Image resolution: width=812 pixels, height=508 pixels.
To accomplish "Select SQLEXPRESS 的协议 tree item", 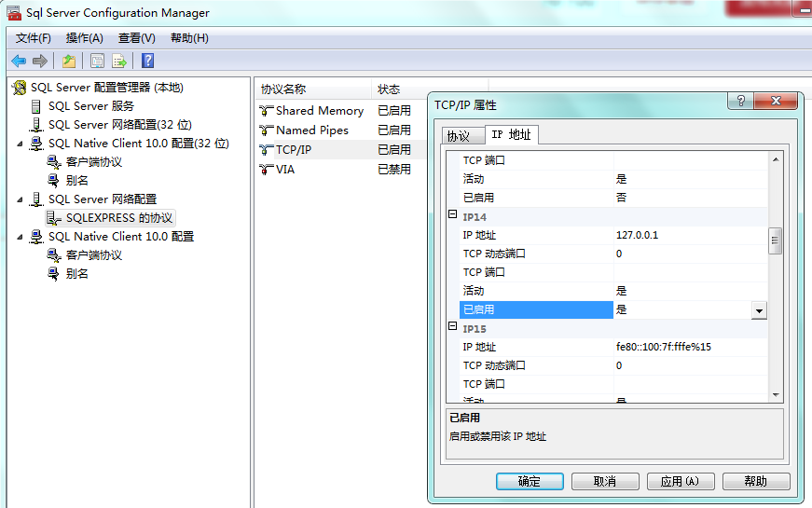I will (x=119, y=218).
